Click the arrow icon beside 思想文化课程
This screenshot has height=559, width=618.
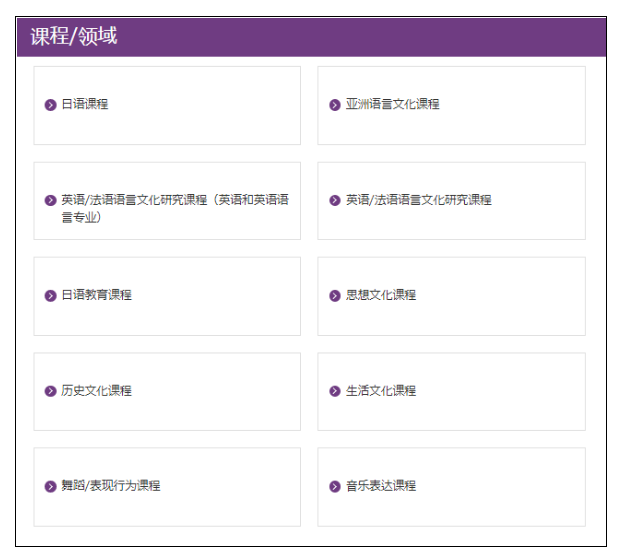pyautogui.click(x=335, y=296)
